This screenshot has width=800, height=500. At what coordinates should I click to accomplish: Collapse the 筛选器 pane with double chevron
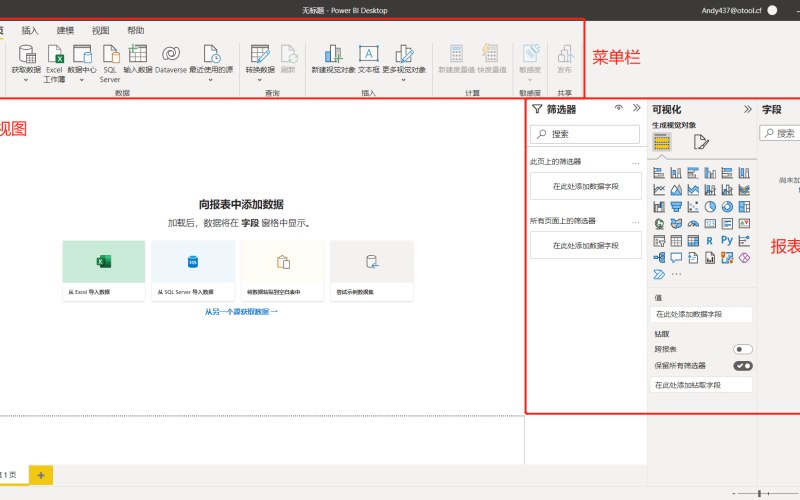pyautogui.click(x=637, y=108)
